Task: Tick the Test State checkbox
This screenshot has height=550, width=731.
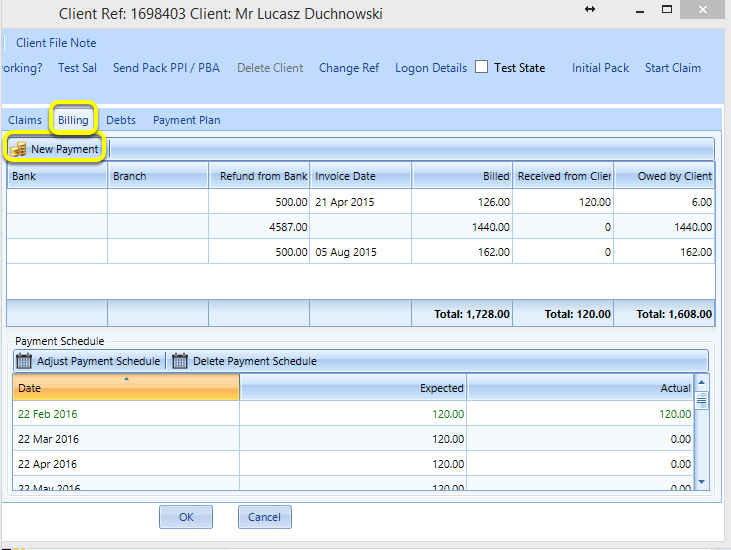Action: (x=482, y=67)
